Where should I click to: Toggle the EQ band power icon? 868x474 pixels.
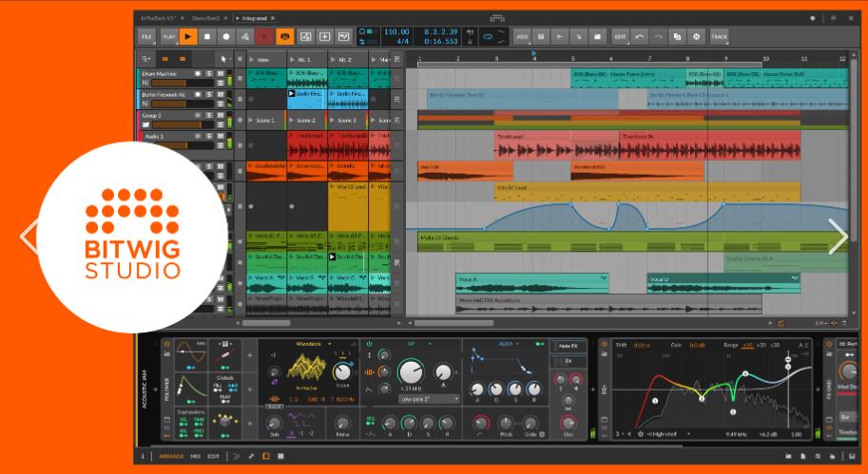click(x=641, y=434)
